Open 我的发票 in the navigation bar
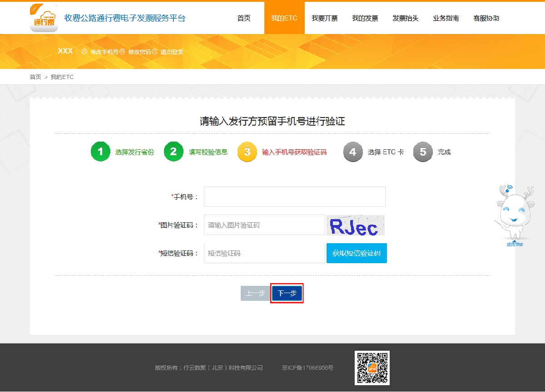 pyautogui.click(x=365, y=18)
